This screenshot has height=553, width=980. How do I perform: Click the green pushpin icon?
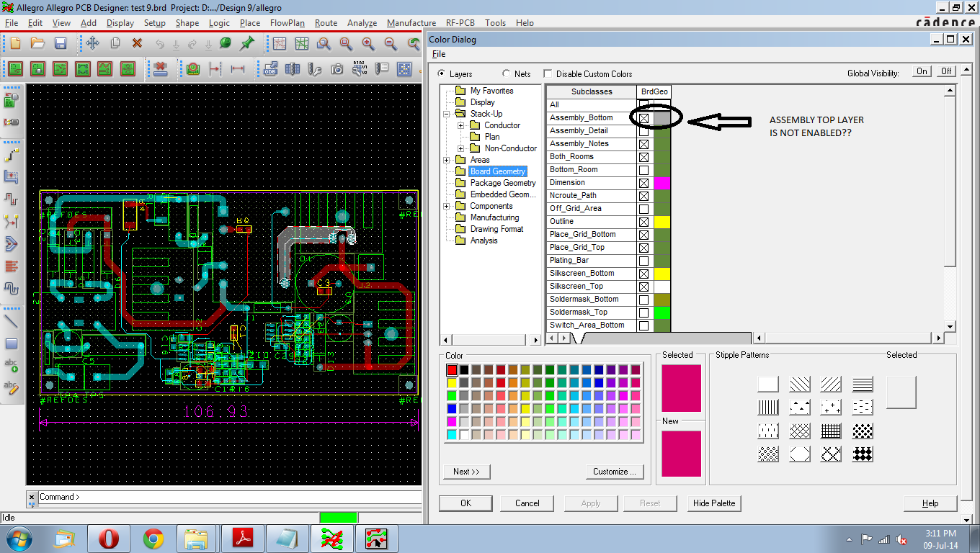(246, 44)
